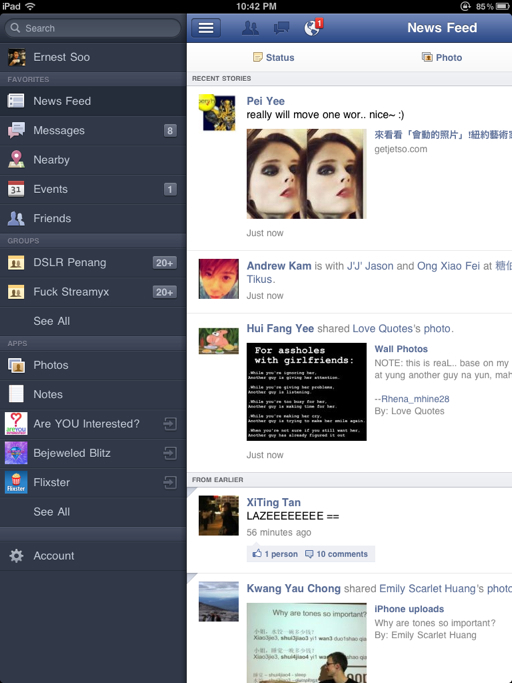Open Andrew Kam's profile link
The width and height of the screenshot is (512, 683).
279,266
